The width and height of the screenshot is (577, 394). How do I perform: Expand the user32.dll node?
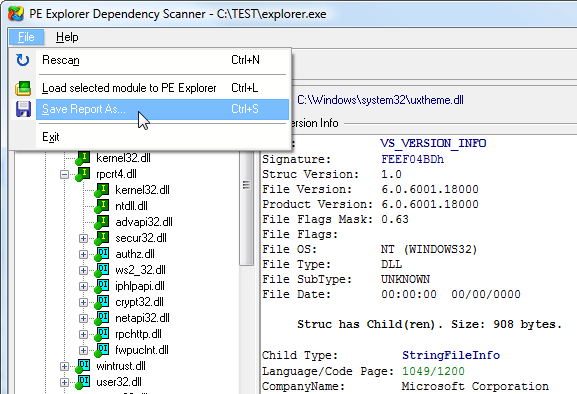coord(64,383)
